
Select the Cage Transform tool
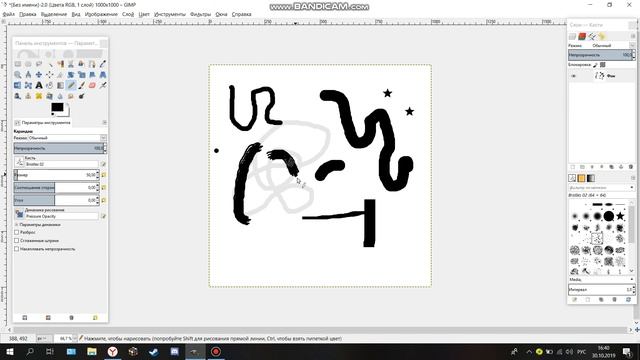coord(28,85)
